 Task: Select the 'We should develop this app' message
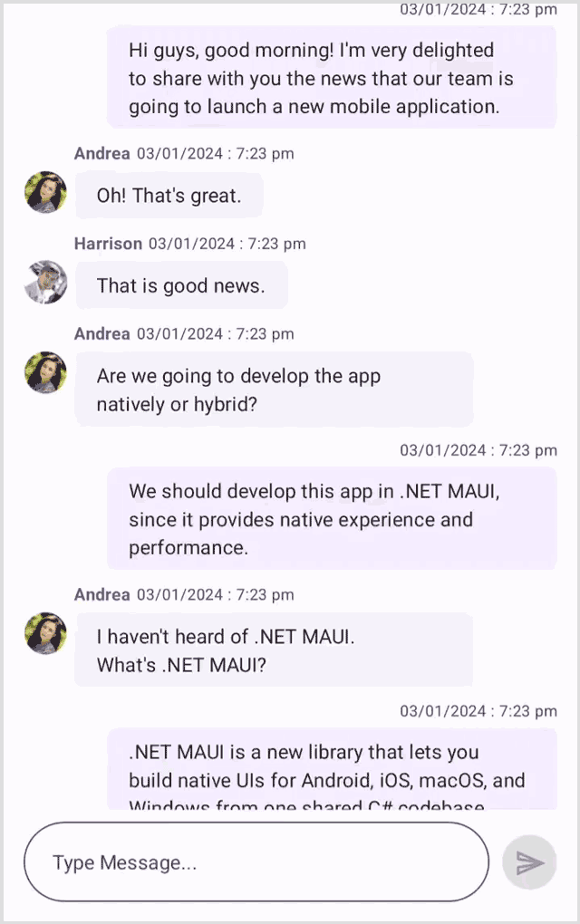coord(332,518)
